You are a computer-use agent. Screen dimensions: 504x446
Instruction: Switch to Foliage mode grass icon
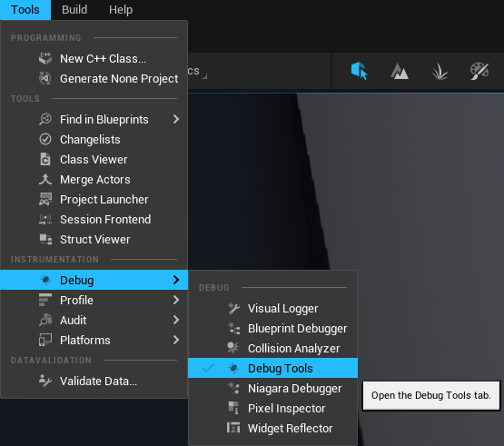(440, 71)
